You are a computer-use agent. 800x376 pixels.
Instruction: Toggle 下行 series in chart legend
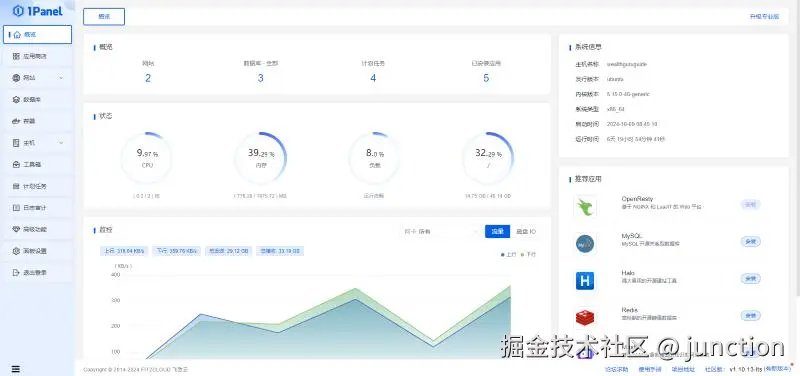point(529,254)
